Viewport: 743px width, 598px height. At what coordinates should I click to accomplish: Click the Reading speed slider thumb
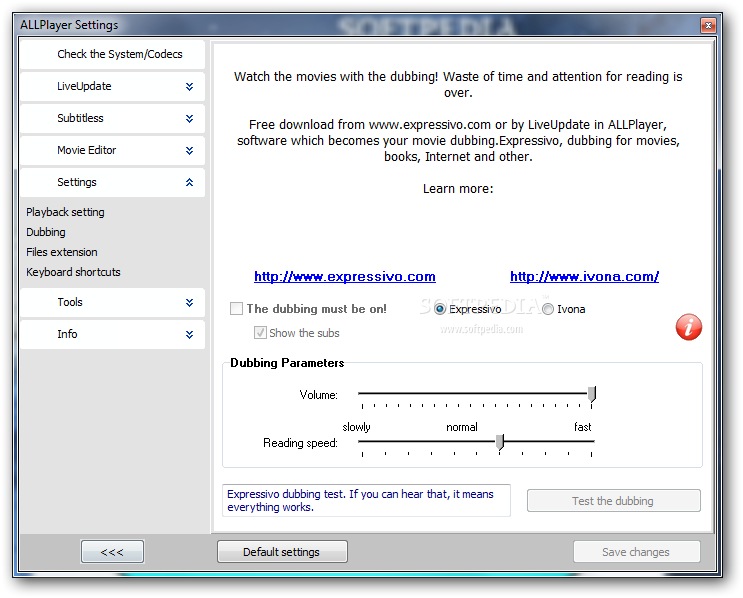tap(500, 442)
